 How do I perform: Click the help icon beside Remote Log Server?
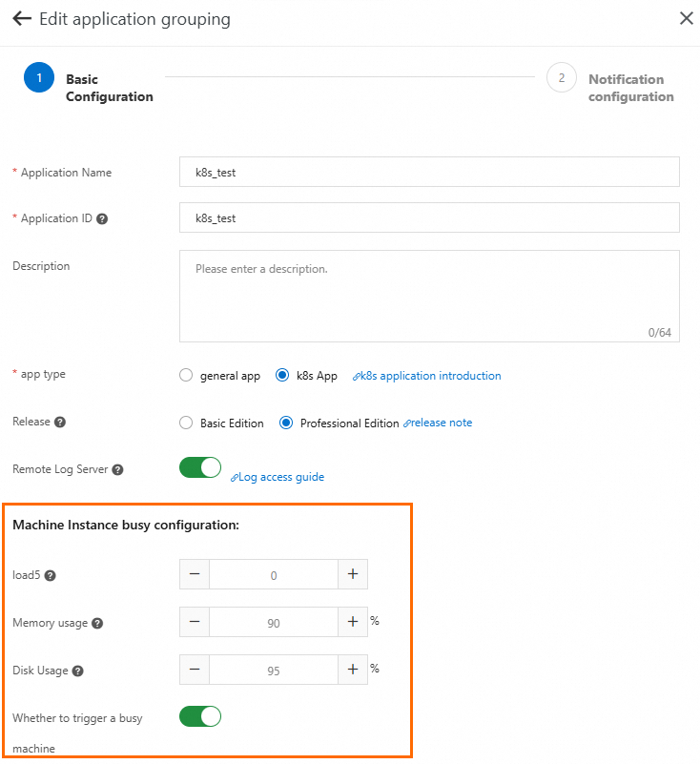(117, 469)
